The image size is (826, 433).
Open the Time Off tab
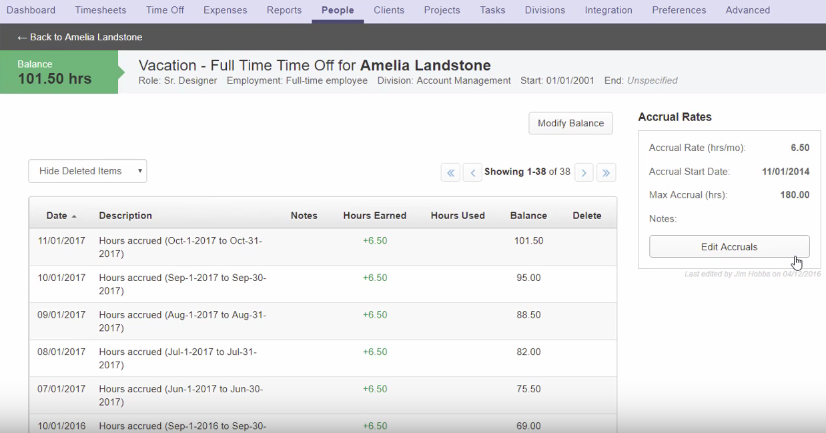point(166,10)
